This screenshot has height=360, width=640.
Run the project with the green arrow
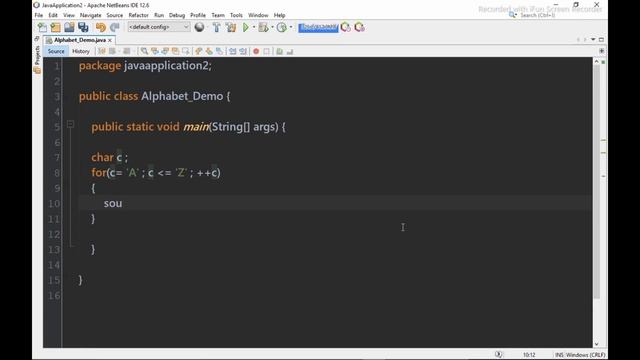click(246, 27)
